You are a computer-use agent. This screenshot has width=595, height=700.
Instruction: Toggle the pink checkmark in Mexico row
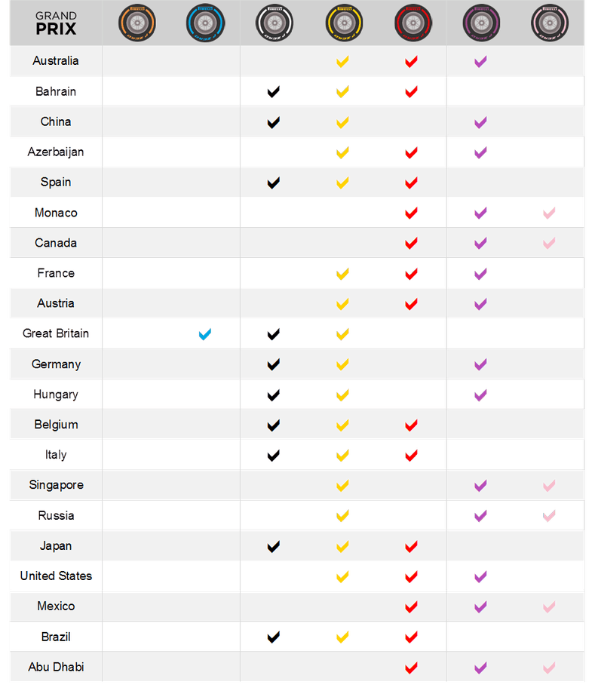(x=549, y=607)
